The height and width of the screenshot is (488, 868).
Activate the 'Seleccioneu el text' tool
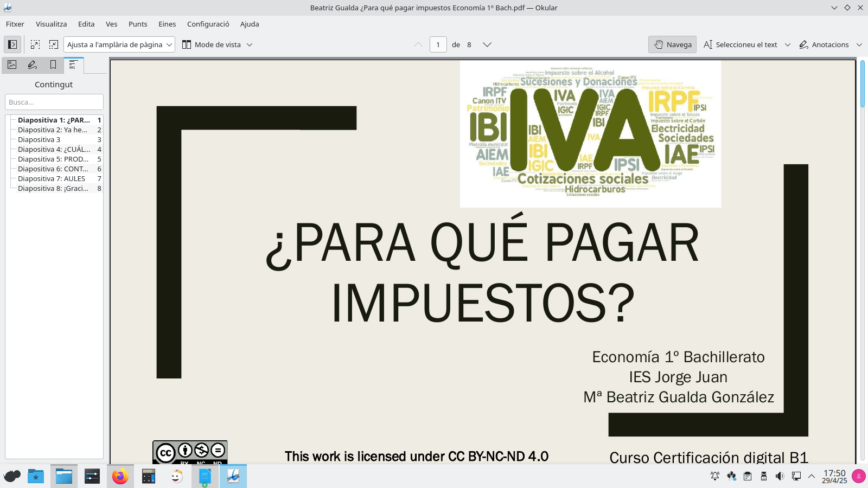[741, 44]
